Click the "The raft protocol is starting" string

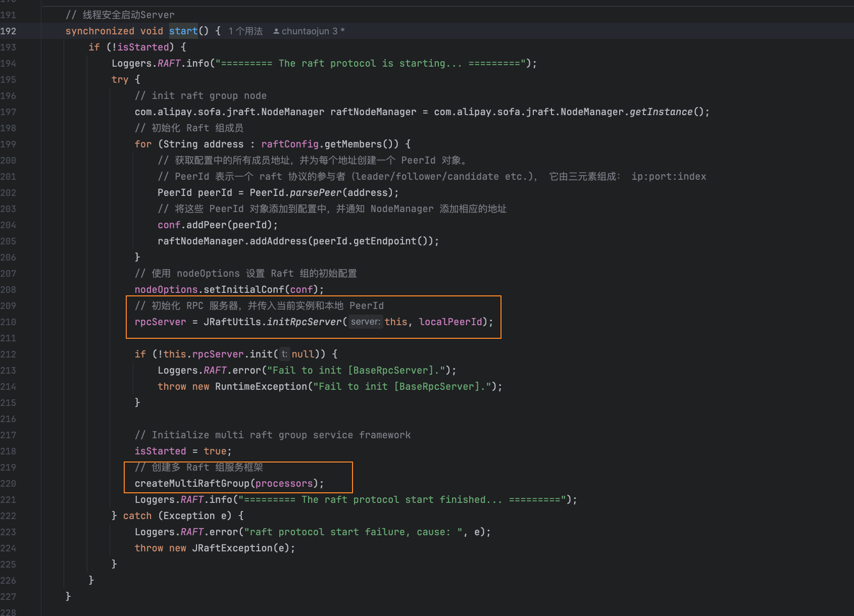[x=371, y=64]
